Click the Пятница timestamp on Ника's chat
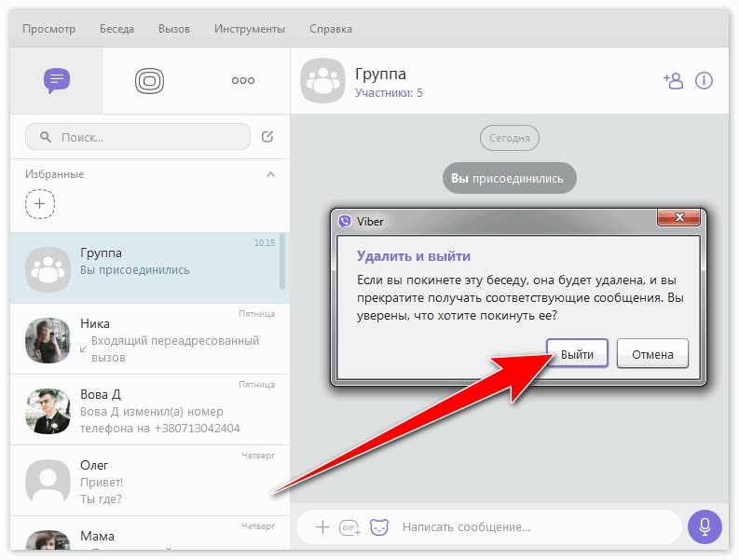This screenshot has height=560, width=739. tap(256, 313)
